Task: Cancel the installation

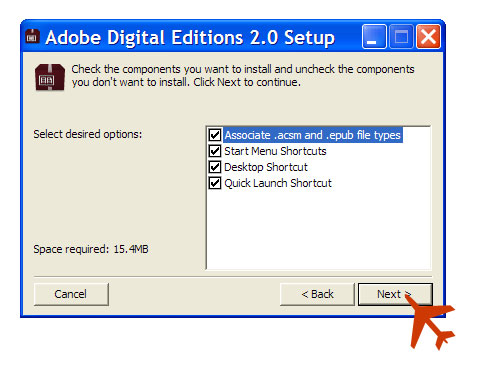Action: [x=71, y=294]
